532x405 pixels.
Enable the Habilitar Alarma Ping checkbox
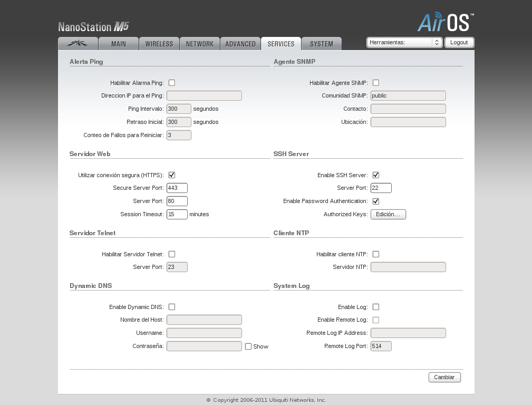click(172, 83)
